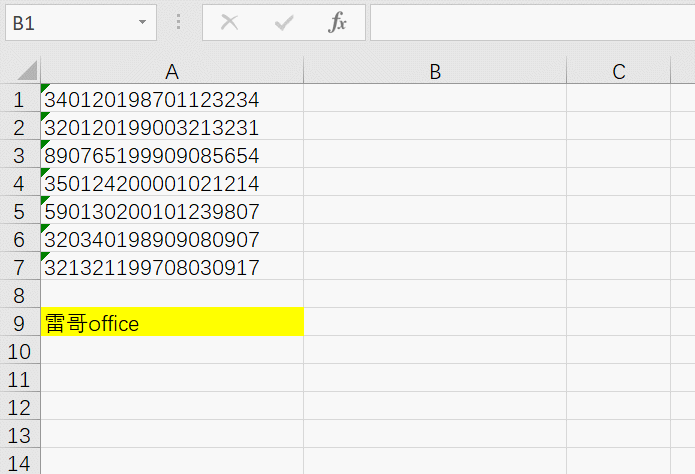Screen dimensions: 695x474
Task: Select column A header
Action: 172,71
